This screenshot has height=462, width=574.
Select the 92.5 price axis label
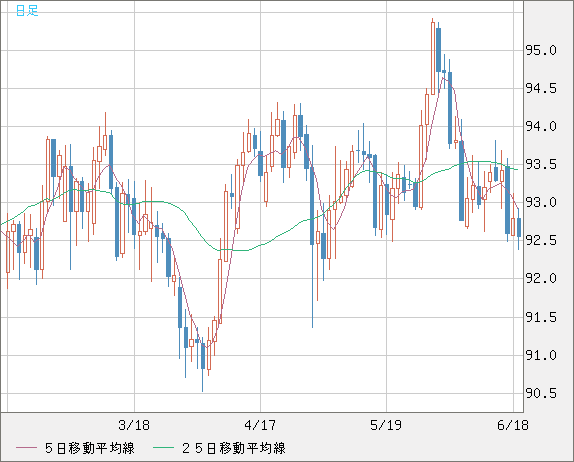541,240
